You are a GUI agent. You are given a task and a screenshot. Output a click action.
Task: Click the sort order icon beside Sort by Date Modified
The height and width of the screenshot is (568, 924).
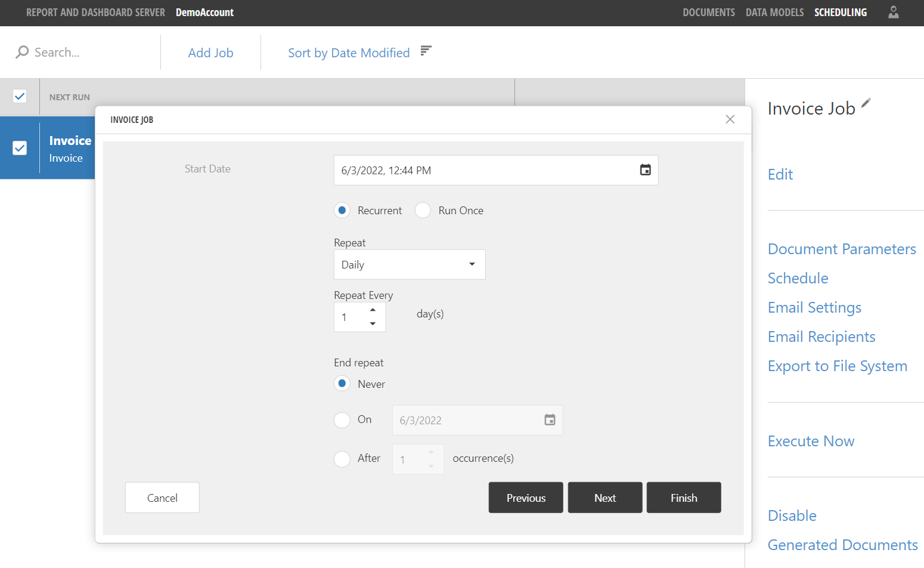(x=426, y=51)
